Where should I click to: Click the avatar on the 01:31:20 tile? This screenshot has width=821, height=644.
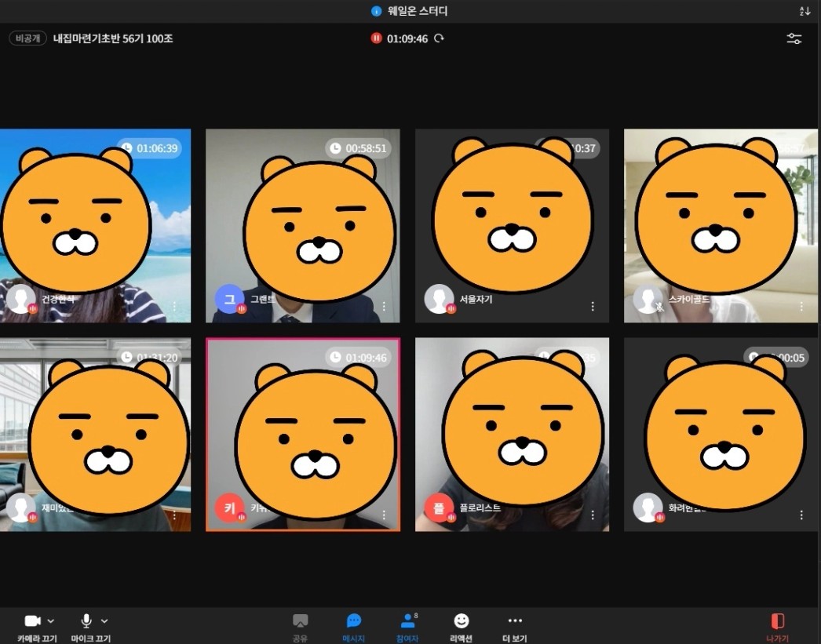tap(21, 508)
